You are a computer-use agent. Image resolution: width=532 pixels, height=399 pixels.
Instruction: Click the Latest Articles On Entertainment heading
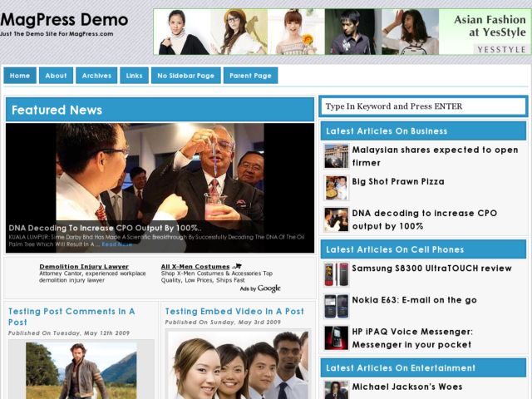pos(423,367)
